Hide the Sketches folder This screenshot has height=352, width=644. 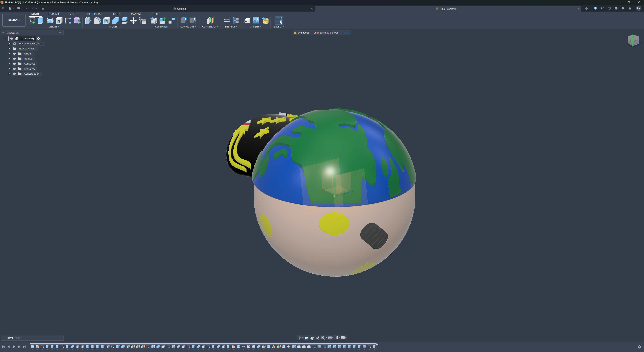14,69
